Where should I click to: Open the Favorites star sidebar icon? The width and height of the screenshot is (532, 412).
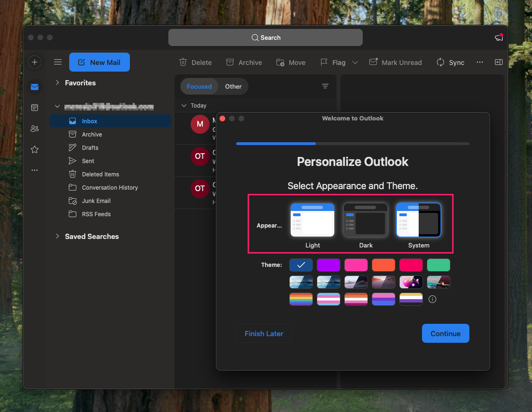pyautogui.click(x=35, y=149)
